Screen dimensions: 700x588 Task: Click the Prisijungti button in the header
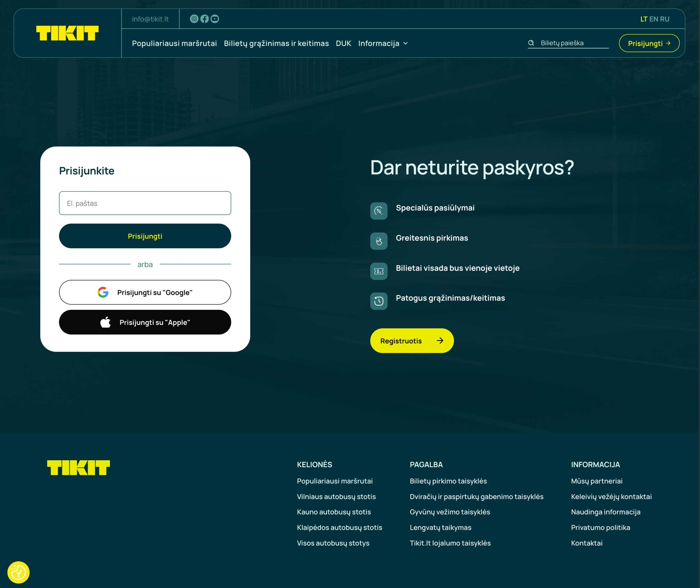tap(649, 43)
